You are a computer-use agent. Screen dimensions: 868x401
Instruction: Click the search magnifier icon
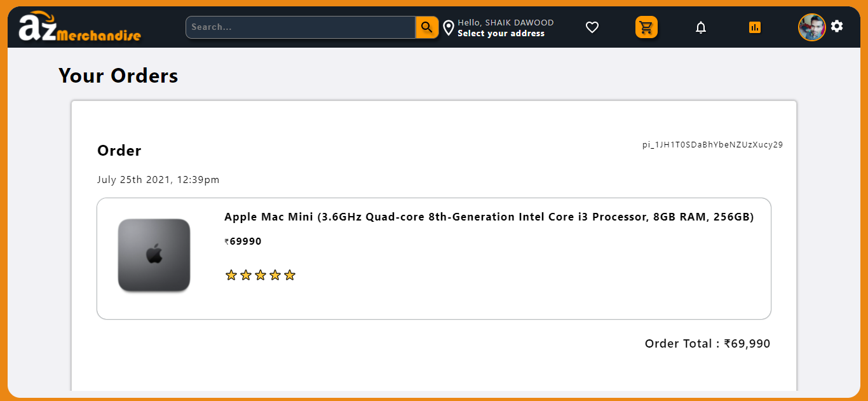[426, 27]
